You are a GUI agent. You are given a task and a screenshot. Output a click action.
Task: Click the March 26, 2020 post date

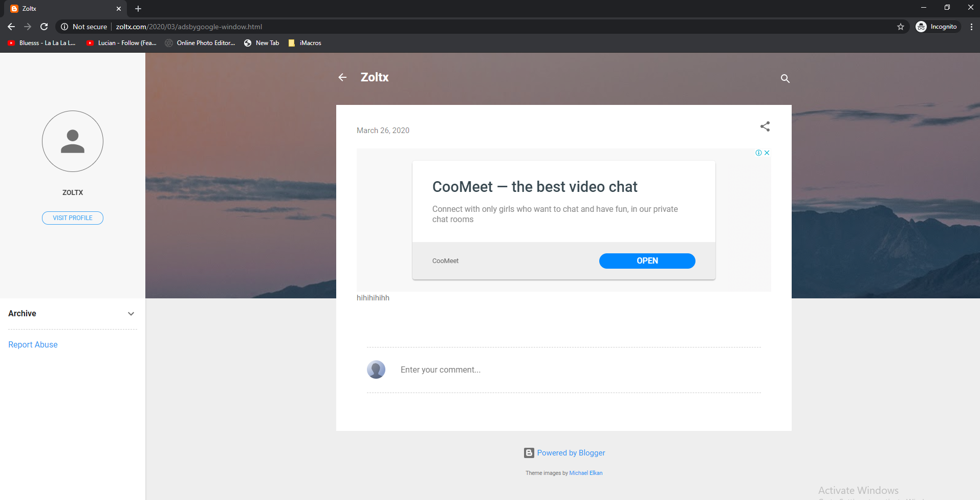tap(383, 131)
